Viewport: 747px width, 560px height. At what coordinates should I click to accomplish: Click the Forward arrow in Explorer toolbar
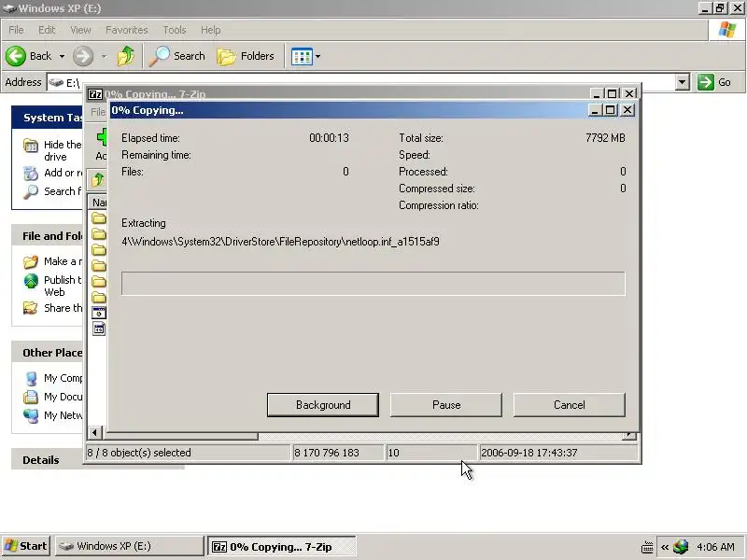point(83,56)
